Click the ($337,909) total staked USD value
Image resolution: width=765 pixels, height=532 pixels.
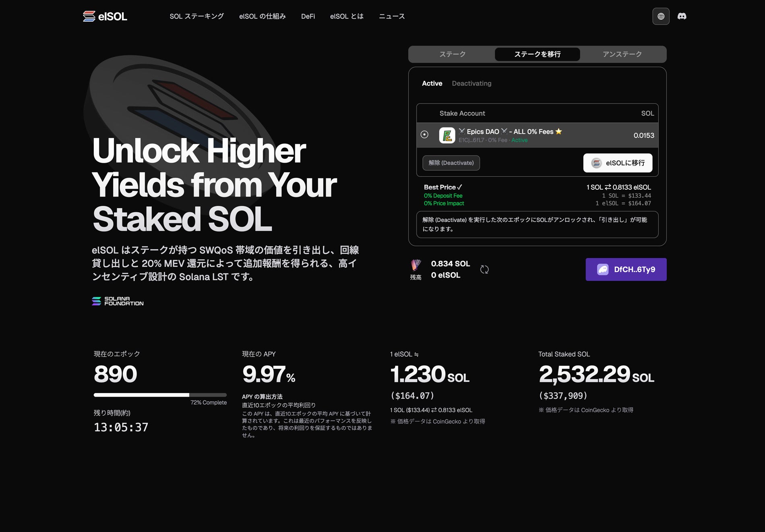coord(563,395)
